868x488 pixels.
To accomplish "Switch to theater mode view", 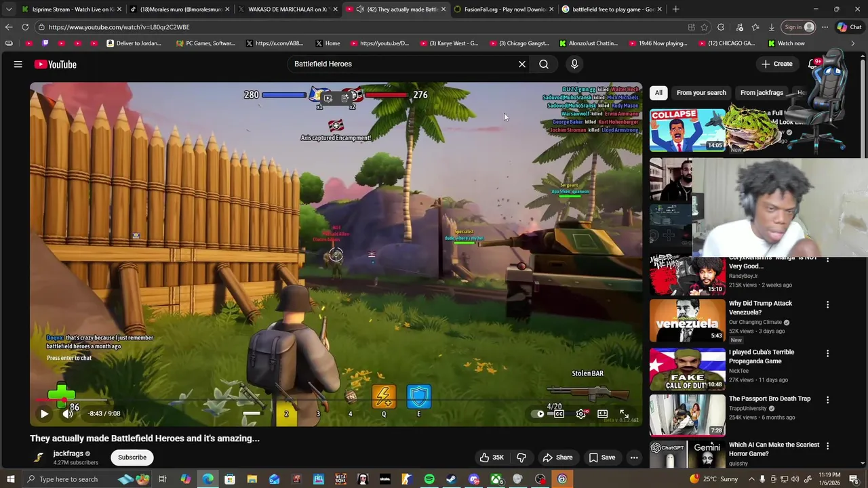I will [602, 413].
